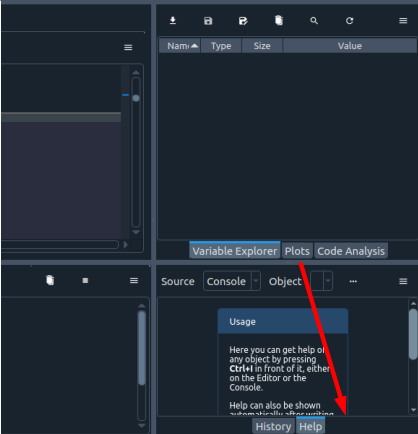Click the editor vertical scrollbar round handle
The image size is (418, 434).
pyautogui.click(x=136, y=98)
